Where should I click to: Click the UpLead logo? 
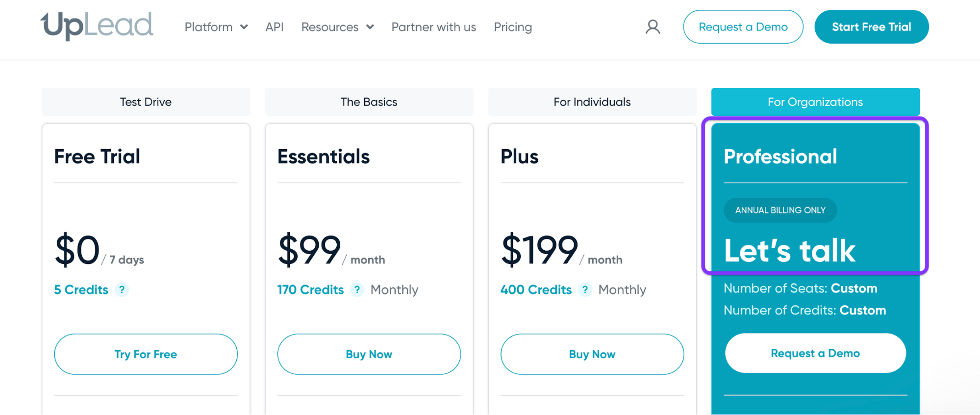(x=97, y=26)
